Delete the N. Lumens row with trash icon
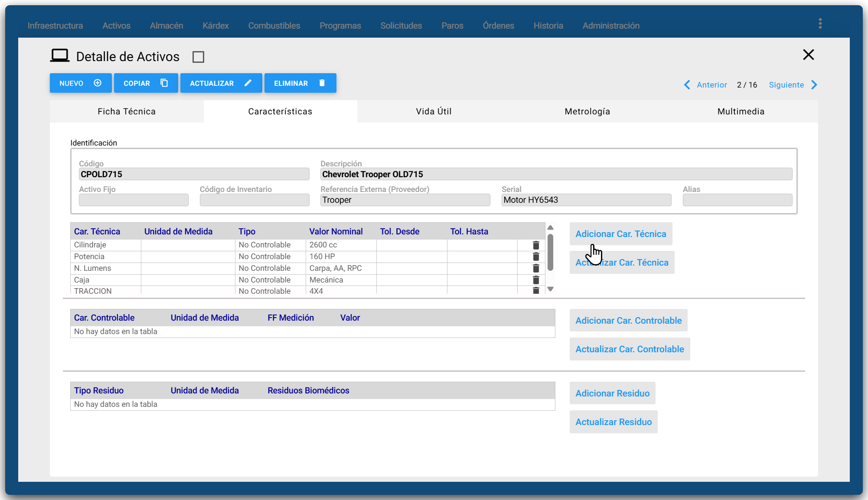Viewport: 868px width, 500px height. click(x=536, y=268)
